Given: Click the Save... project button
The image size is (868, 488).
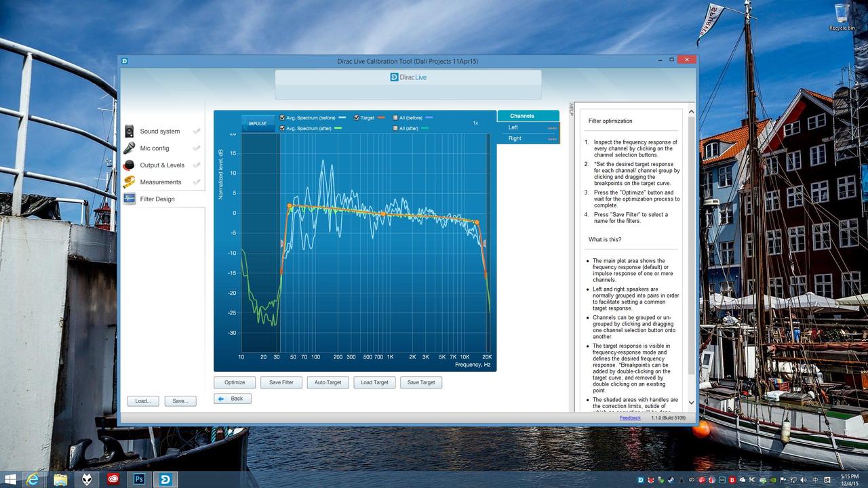Looking at the screenshot, I should [180, 401].
